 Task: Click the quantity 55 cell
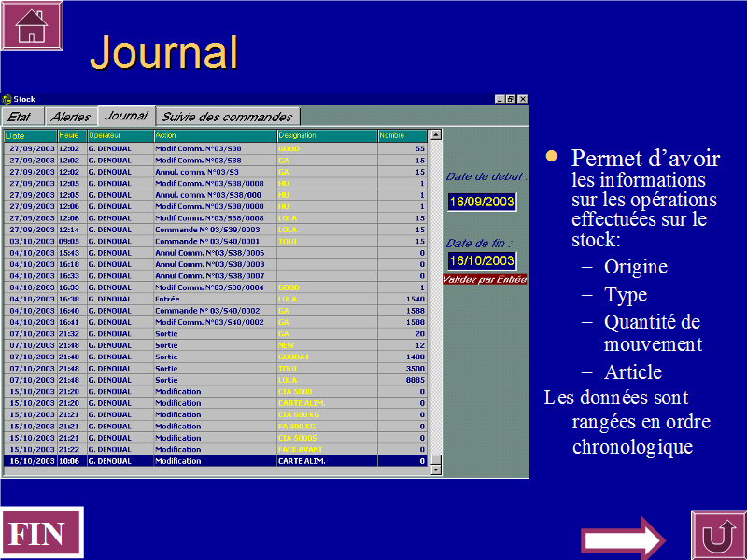(402, 148)
